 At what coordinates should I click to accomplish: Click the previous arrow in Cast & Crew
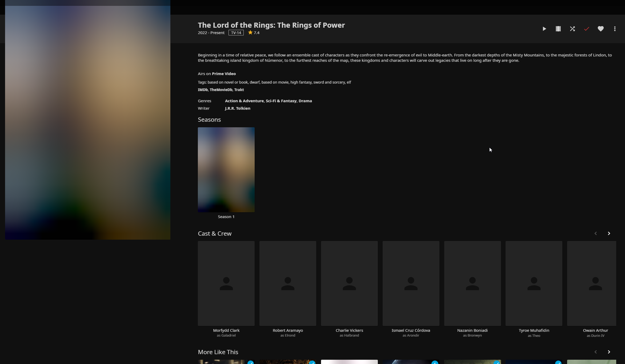tap(596, 233)
